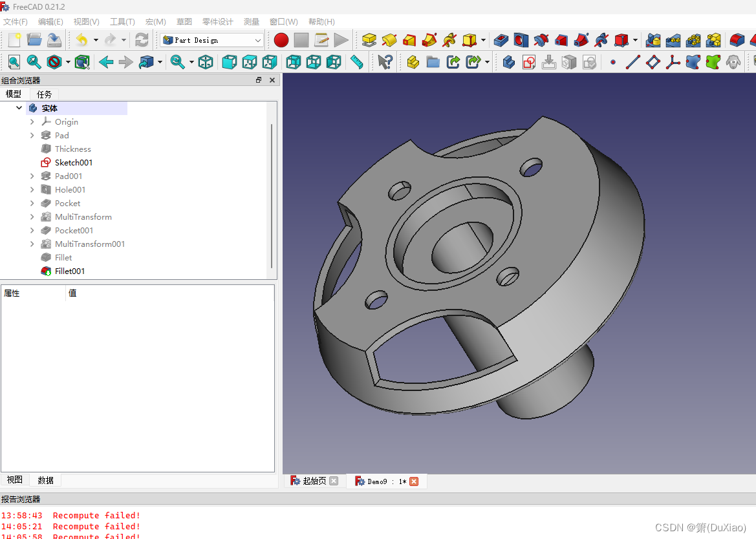Set the view to top

249,62
